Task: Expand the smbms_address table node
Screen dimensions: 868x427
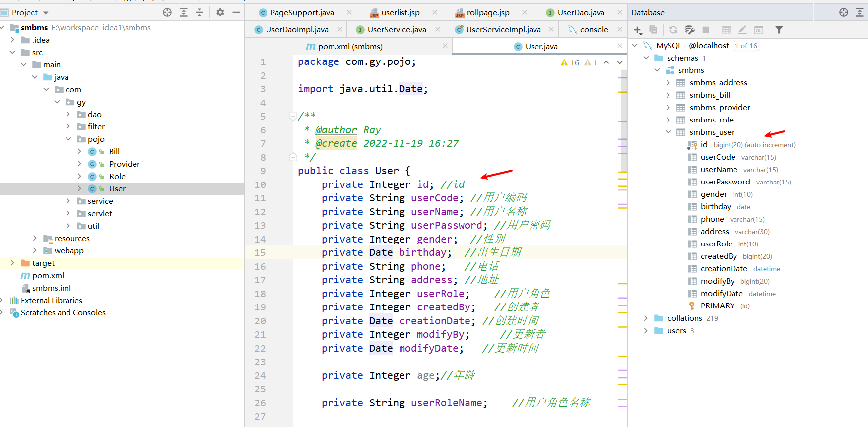Action: click(x=668, y=83)
